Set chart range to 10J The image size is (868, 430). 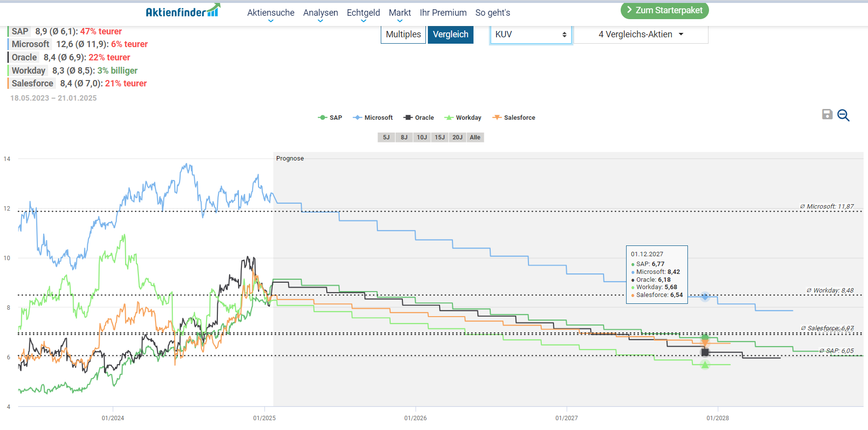point(422,137)
